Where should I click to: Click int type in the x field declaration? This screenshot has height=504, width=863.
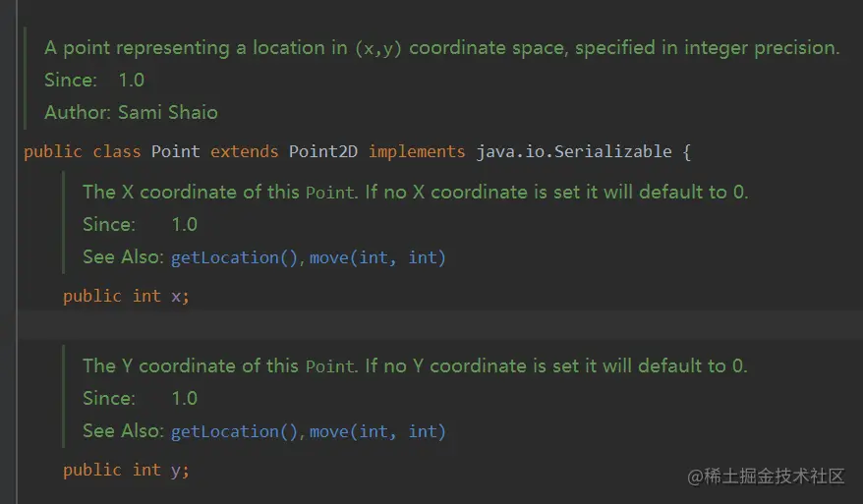(146, 296)
